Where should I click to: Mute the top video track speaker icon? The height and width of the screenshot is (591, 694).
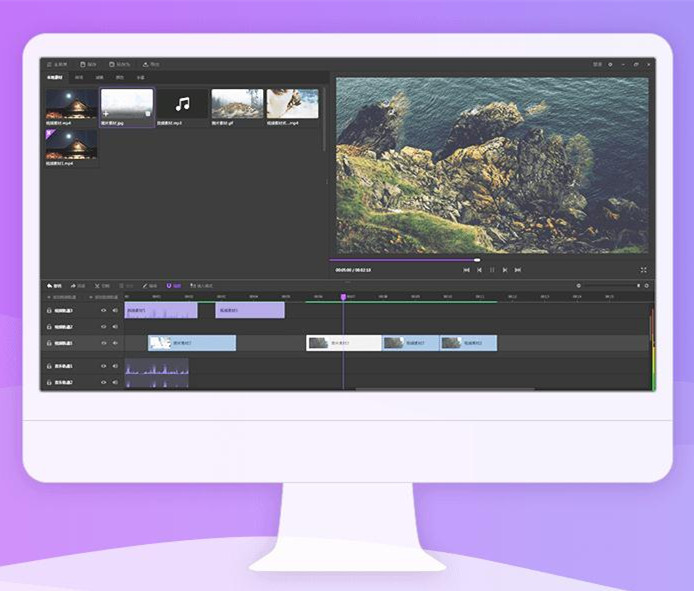pos(115,311)
